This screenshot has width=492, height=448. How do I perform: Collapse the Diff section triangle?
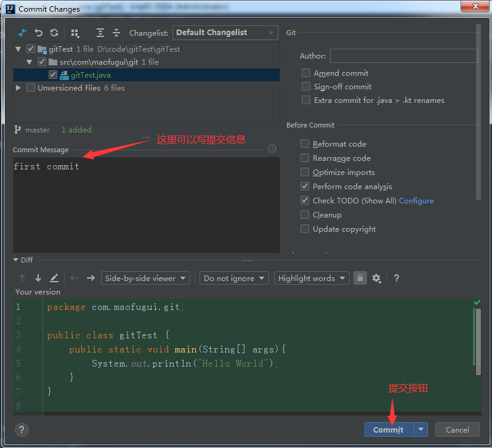tap(15, 260)
